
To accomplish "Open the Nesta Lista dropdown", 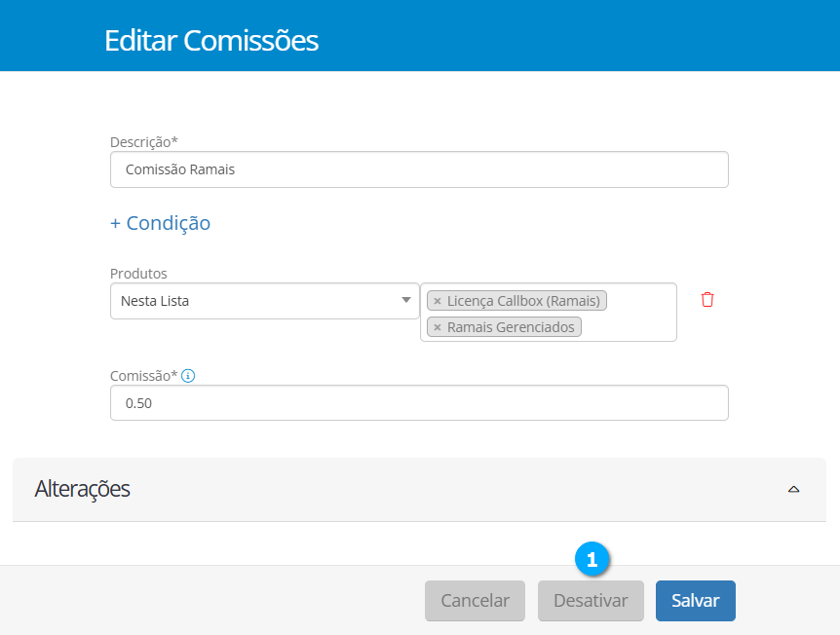I will 264,301.
